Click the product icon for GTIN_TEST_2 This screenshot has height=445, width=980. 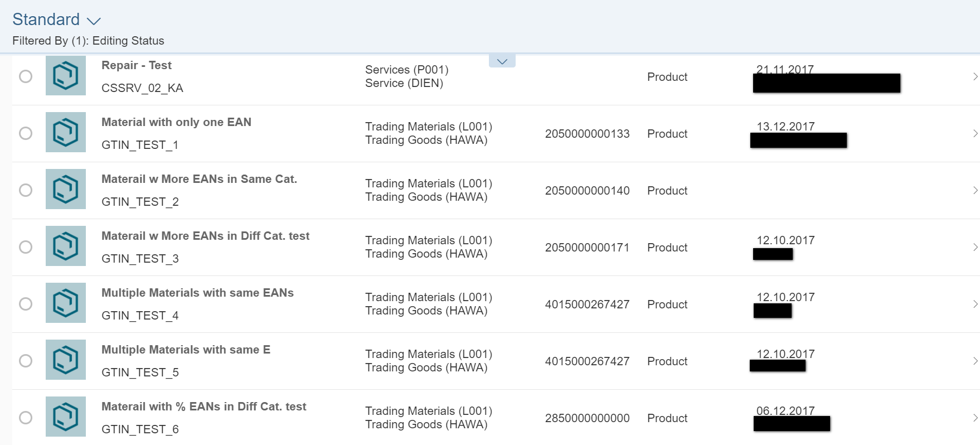pyautogui.click(x=66, y=189)
